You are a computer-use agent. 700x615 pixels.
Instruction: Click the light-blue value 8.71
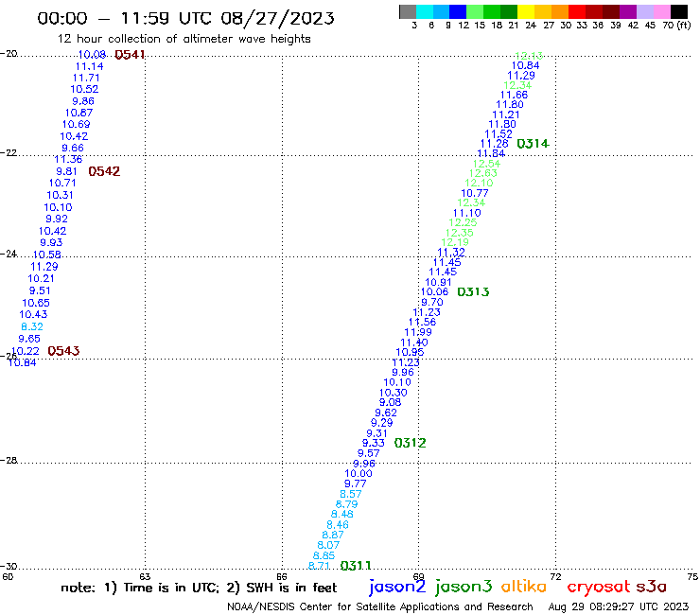pos(319,566)
